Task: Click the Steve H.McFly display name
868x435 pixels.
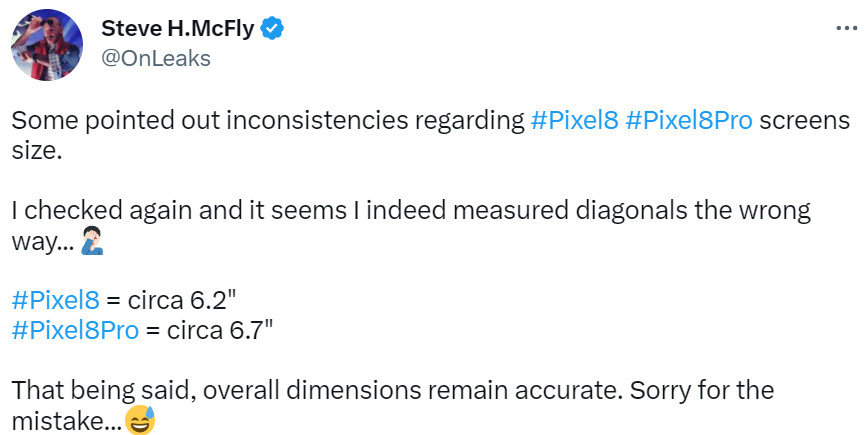Action: coord(179,29)
